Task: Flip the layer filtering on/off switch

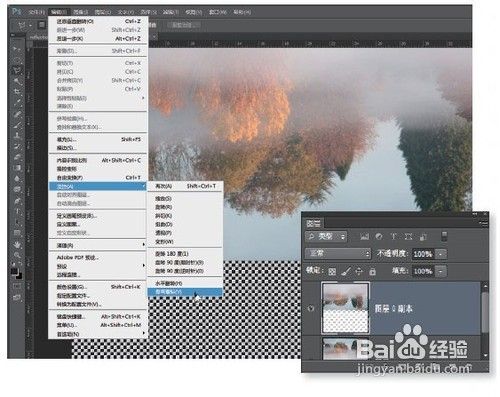Action: pos(444,236)
